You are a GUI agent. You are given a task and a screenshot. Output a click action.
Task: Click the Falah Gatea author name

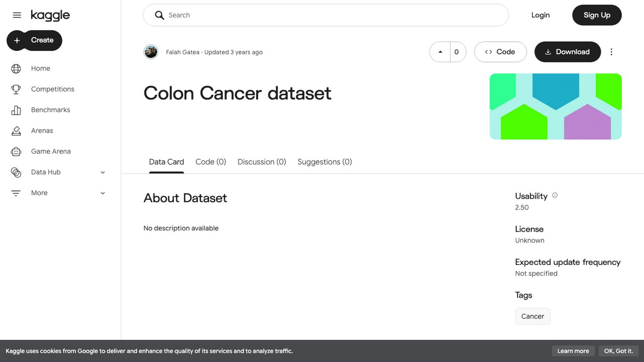pos(183,52)
